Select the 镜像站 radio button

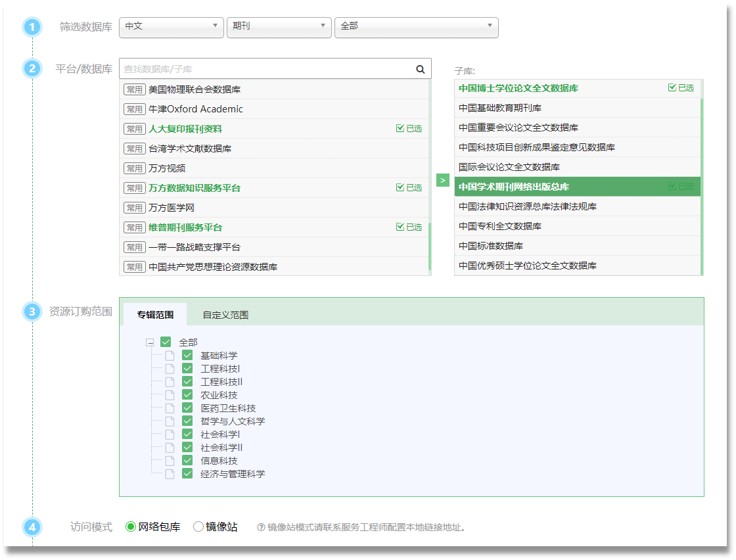click(198, 526)
